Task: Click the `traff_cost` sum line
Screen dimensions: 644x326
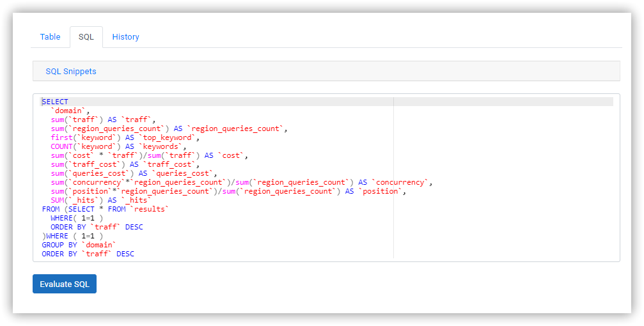Action: 125,165
